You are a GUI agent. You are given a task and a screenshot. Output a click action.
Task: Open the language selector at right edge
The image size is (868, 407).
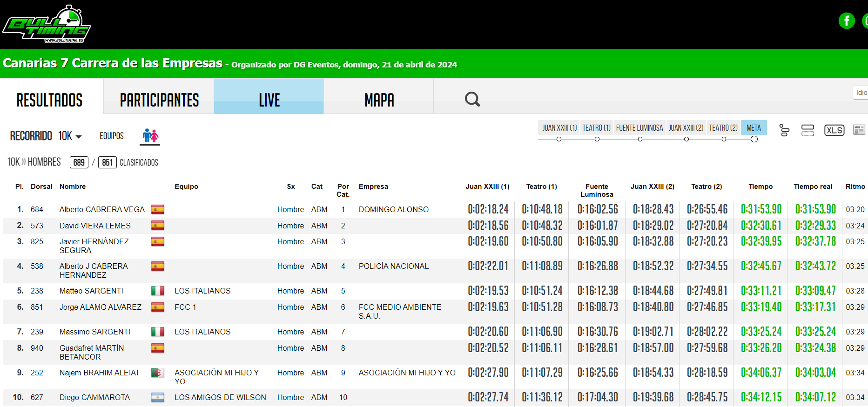click(861, 93)
